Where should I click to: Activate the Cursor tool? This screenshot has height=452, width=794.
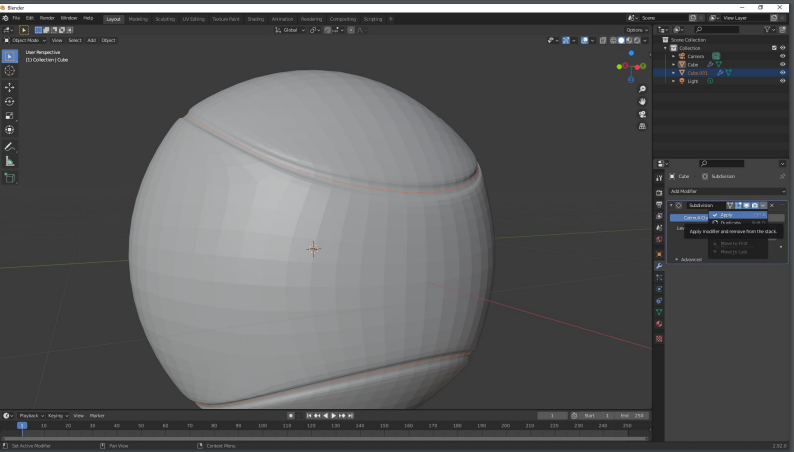tap(10, 71)
